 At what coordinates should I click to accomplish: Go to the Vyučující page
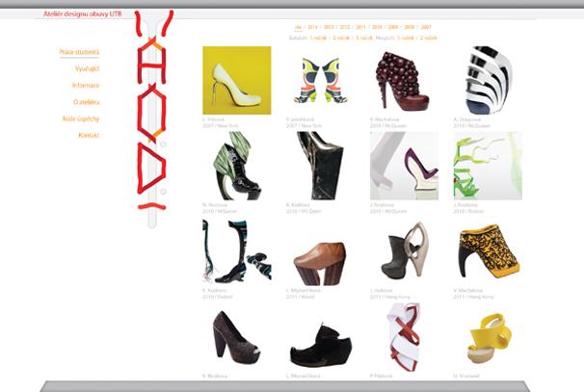coord(87,68)
